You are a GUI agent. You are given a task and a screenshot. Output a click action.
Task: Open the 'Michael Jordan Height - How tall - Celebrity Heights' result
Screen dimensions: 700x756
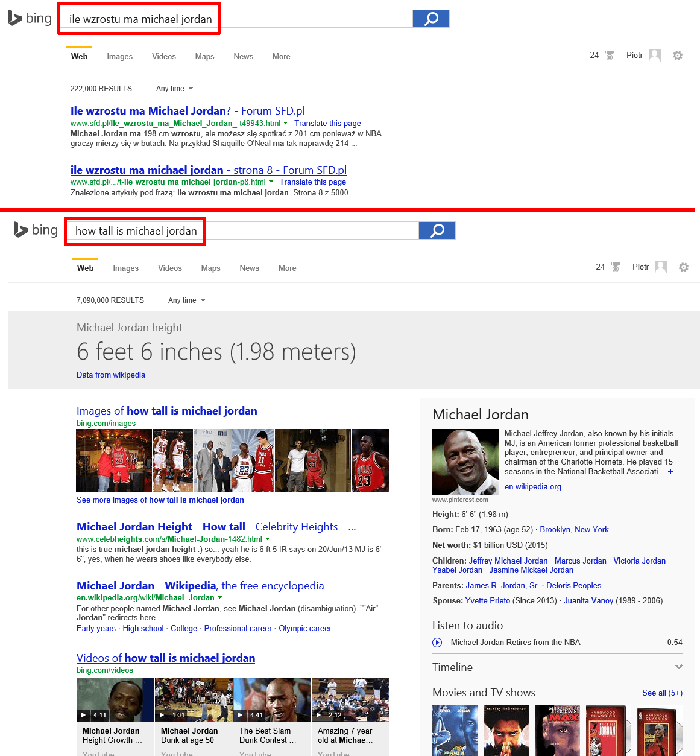(x=216, y=527)
